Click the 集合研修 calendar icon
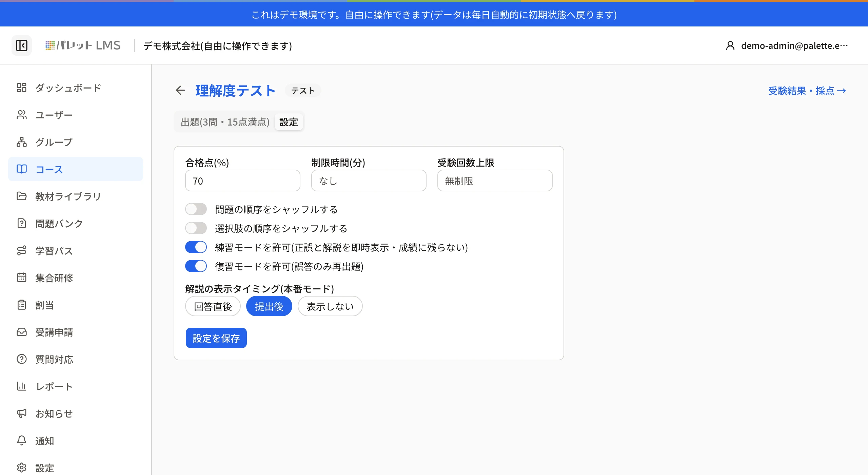868x475 pixels. 22,278
